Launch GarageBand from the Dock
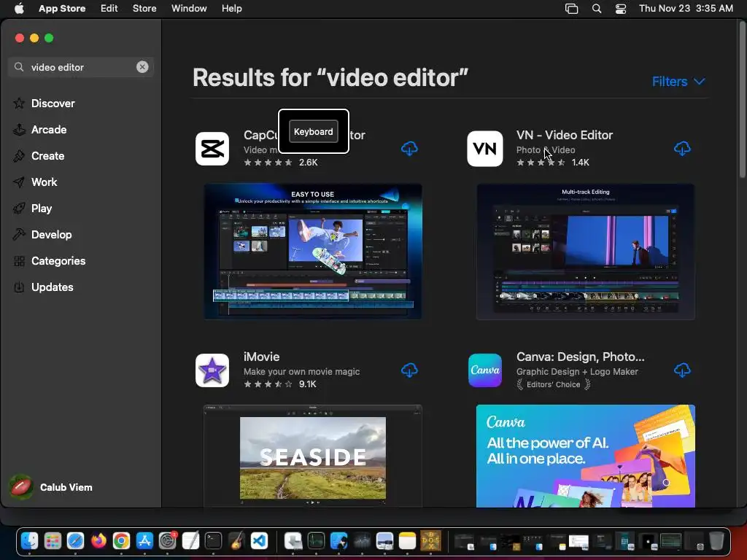Viewport: 747px width, 560px height. coord(236,541)
